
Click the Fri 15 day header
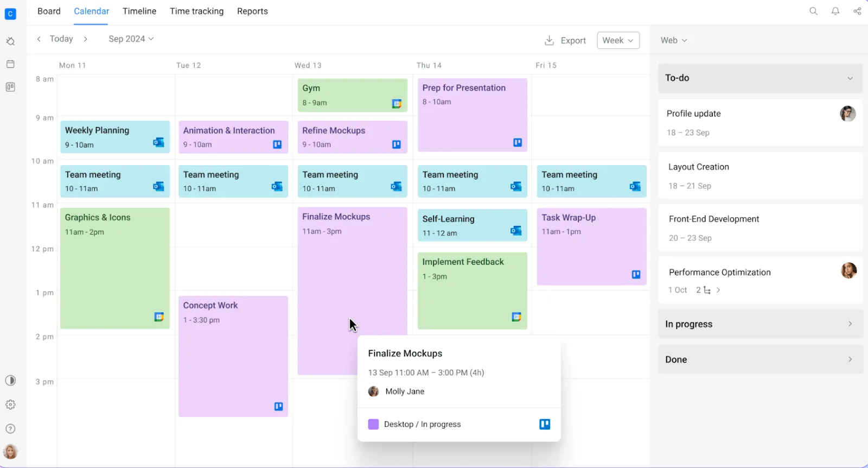pyautogui.click(x=546, y=65)
